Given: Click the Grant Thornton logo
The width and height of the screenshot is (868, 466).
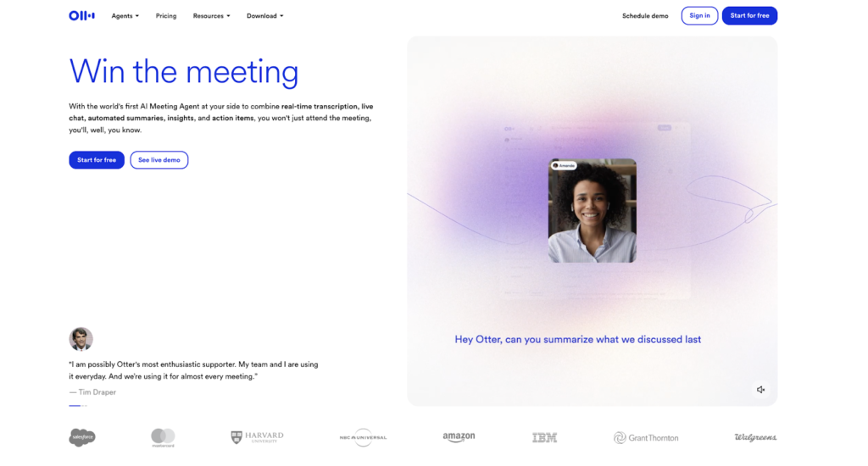Looking at the screenshot, I should tap(645, 438).
